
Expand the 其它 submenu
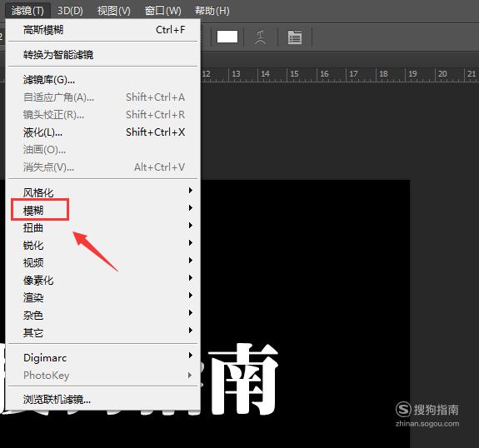click(103, 332)
